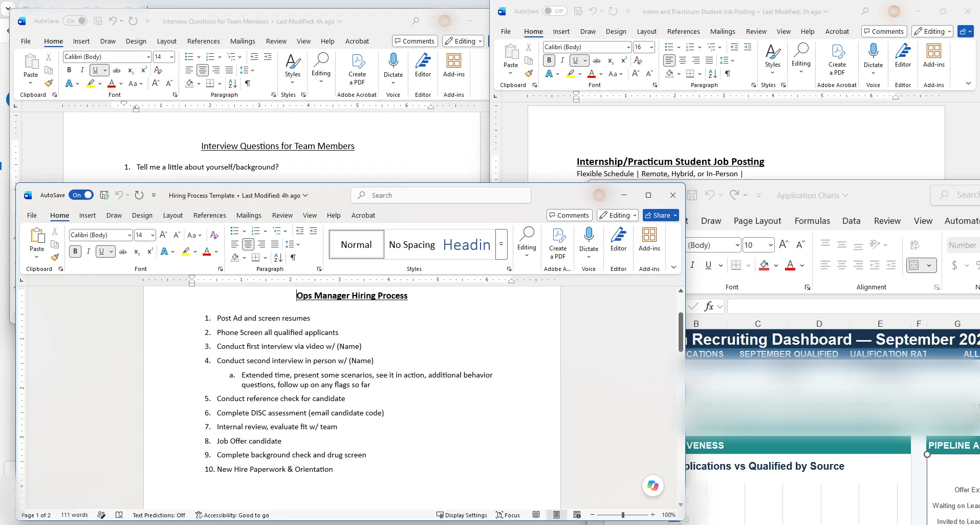This screenshot has width=980, height=525.
Task: Toggle AutoSave in Intern Job Posting window
Action: (x=555, y=11)
